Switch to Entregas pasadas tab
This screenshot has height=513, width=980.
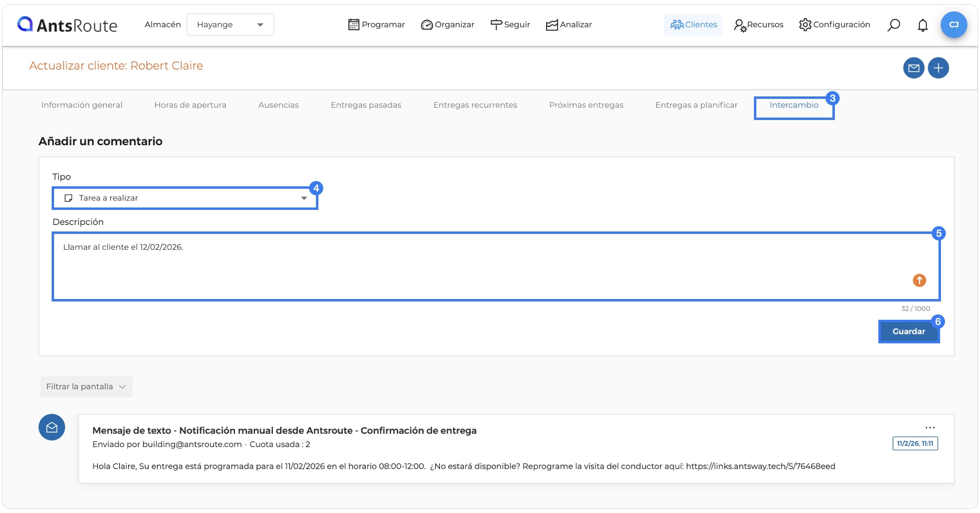click(x=366, y=105)
